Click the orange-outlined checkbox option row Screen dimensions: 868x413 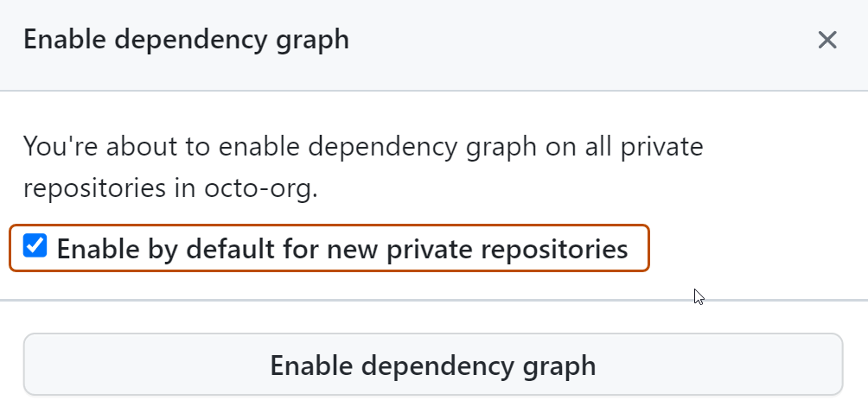(x=329, y=249)
